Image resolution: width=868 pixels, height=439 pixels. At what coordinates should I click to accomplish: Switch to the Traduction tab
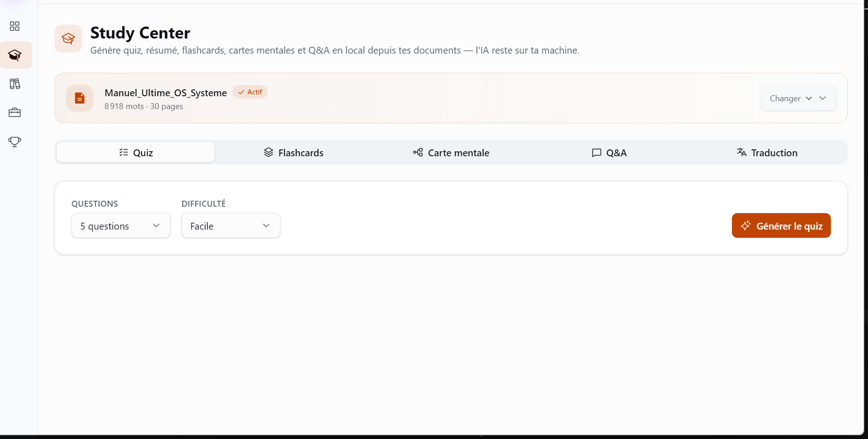[767, 153]
